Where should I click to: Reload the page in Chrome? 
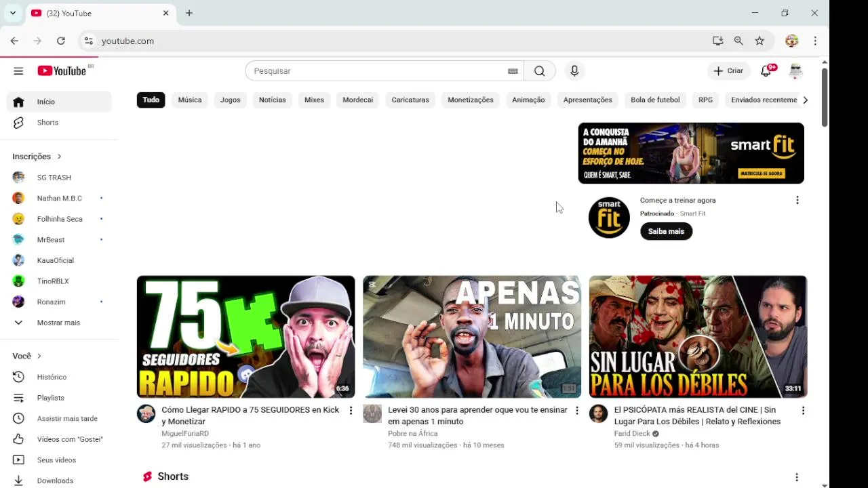click(61, 41)
